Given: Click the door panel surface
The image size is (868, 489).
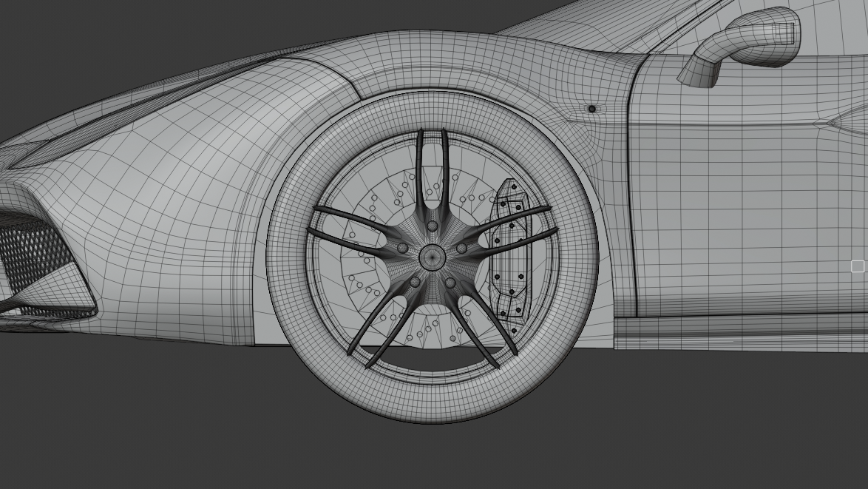Looking at the screenshot, I should tap(739, 222).
